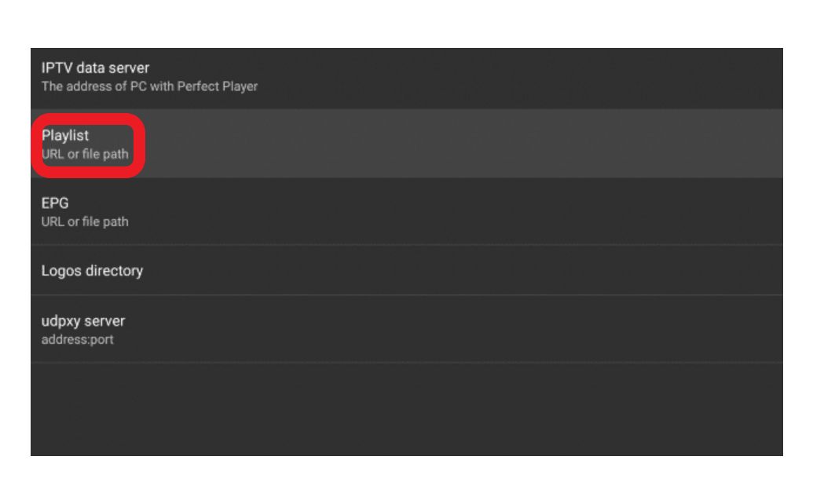This screenshot has height=504, width=813.
Task: Click "URL or file path" under EPG
Action: point(85,221)
